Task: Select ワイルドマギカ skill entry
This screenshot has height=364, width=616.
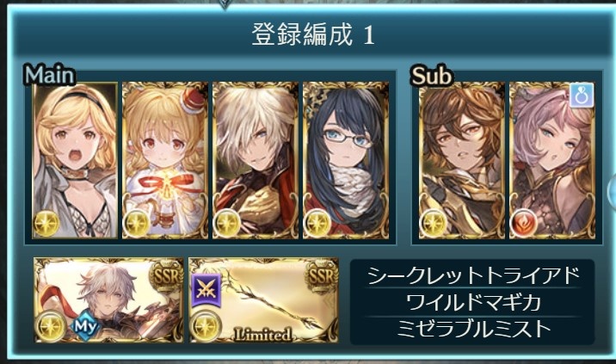Action: click(472, 302)
